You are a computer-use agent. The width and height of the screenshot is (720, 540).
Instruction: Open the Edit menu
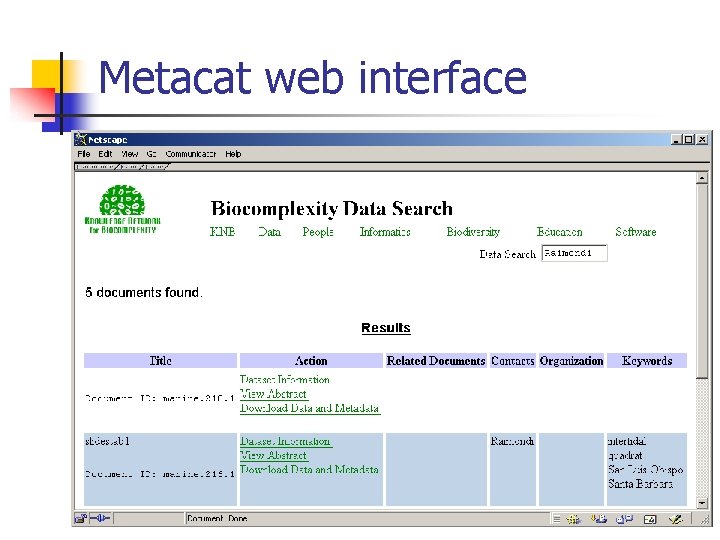[105, 154]
